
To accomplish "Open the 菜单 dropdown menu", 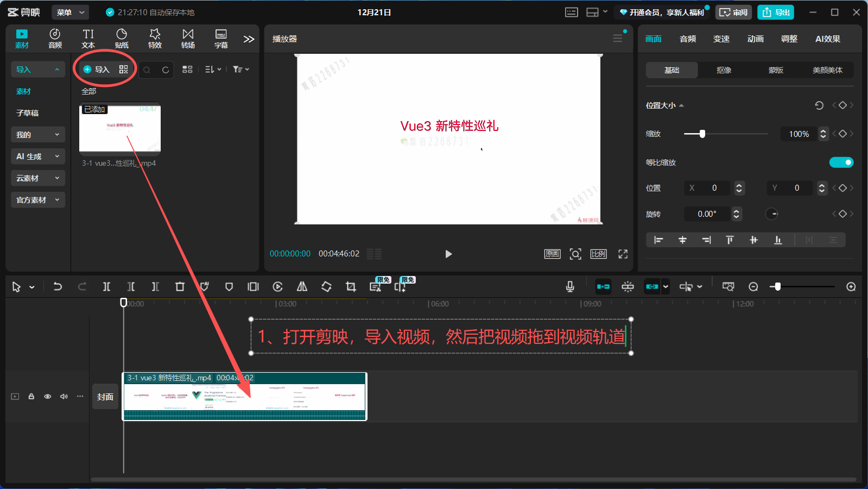I will pos(70,12).
